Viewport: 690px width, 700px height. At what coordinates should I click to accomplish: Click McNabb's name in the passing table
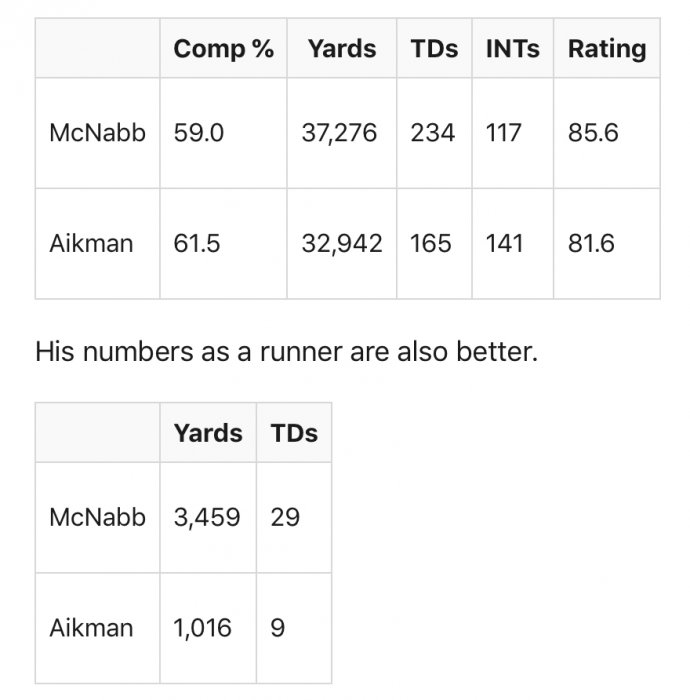97,133
